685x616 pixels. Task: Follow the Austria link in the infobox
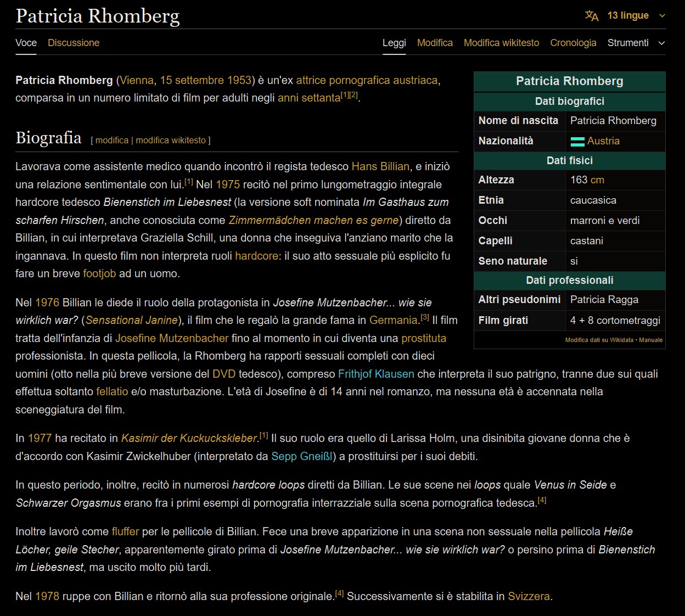[x=603, y=141]
